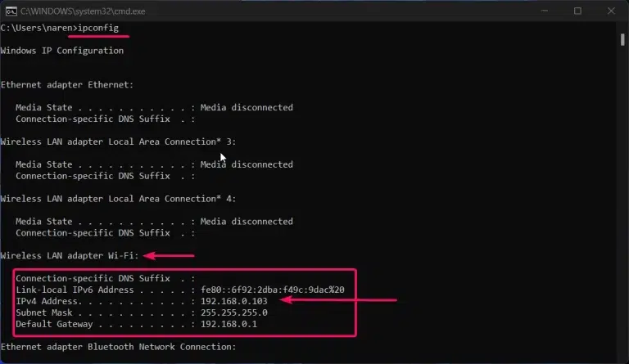Image resolution: width=629 pixels, height=364 pixels.
Task: Click the "Wireless LAN adapter Wi-Fi:" heading
Action: (x=70, y=255)
